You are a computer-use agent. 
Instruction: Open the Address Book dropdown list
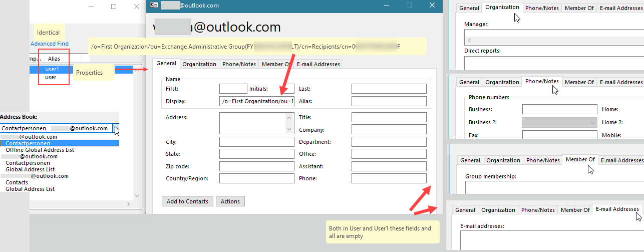pyautogui.click(x=116, y=129)
